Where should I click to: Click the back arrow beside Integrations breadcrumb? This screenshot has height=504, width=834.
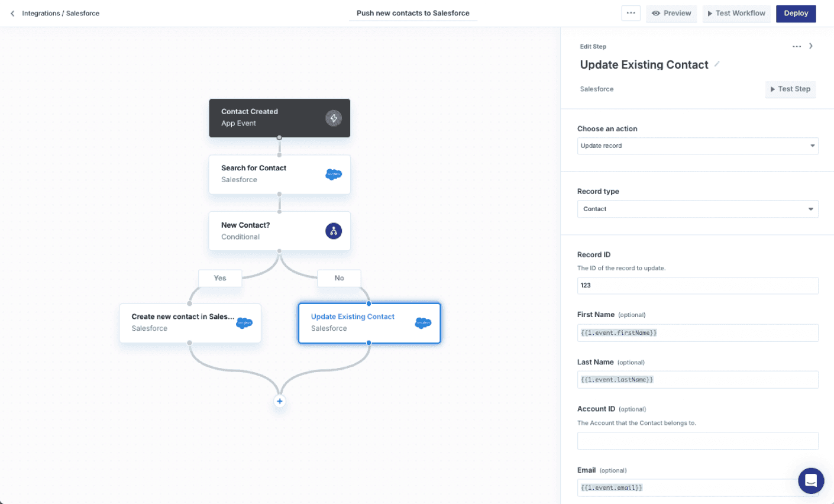click(x=12, y=13)
